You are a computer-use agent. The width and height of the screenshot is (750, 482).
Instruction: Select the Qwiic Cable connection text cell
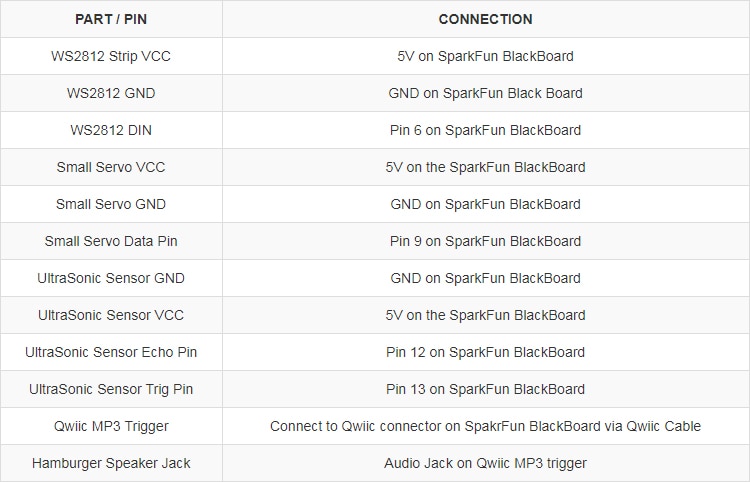point(485,426)
